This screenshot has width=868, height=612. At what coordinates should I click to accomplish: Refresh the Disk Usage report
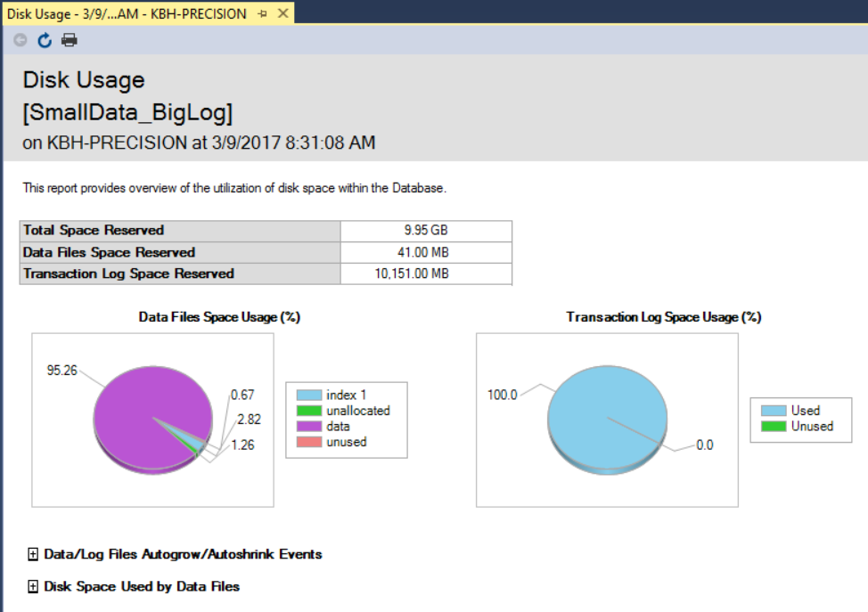tap(44, 39)
